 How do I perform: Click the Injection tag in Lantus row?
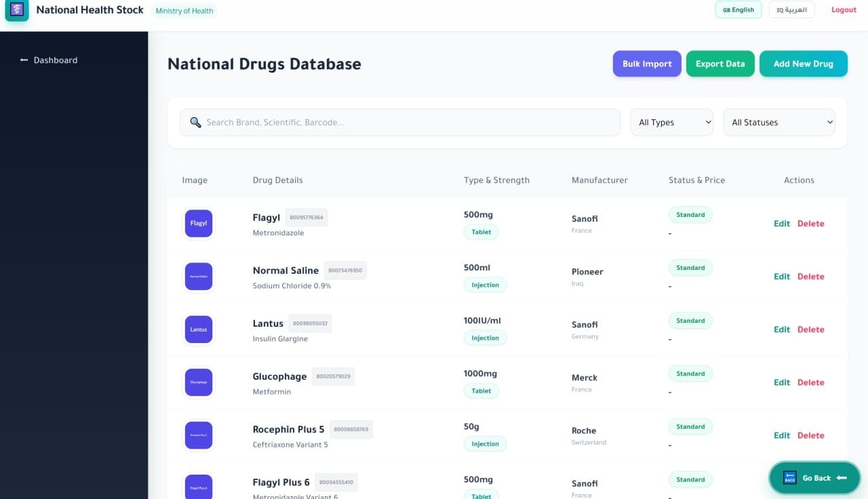485,338
